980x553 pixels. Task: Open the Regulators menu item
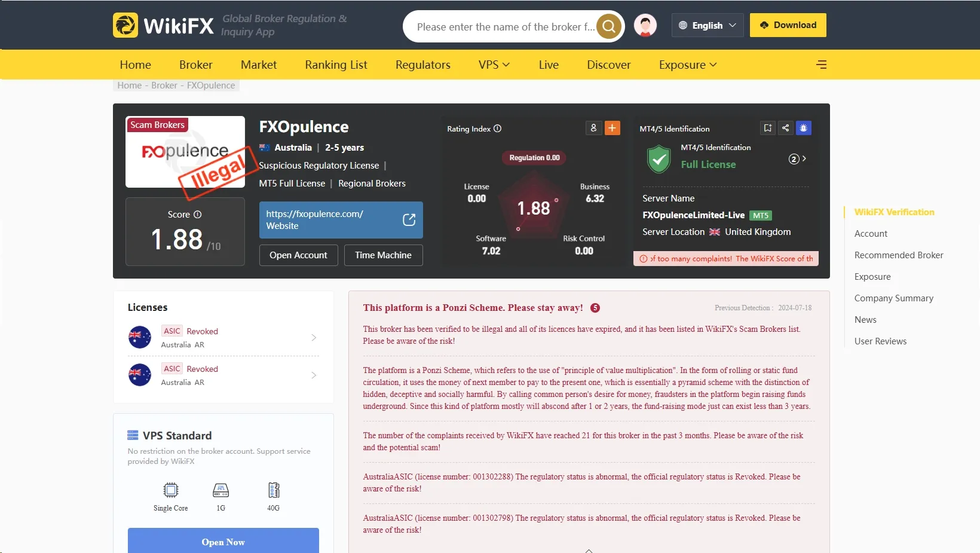click(423, 65)
